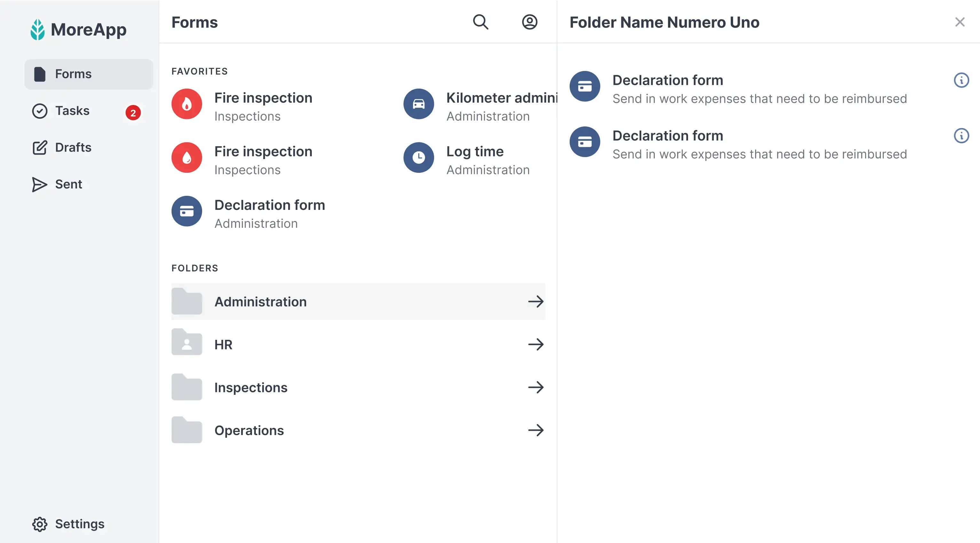Click the Settings gear icon
The image size is (980, 543).
click(x=40, y=524)
